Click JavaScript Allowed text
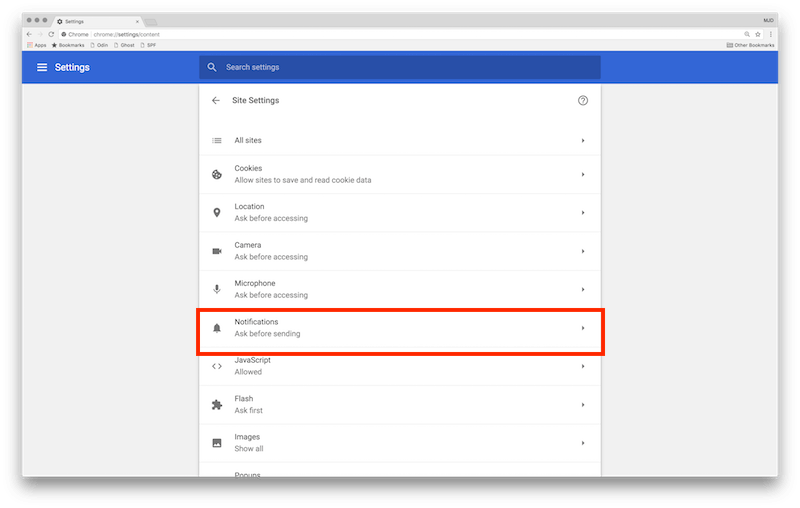This screenshot has width=800, height=508. coord(248,372)
